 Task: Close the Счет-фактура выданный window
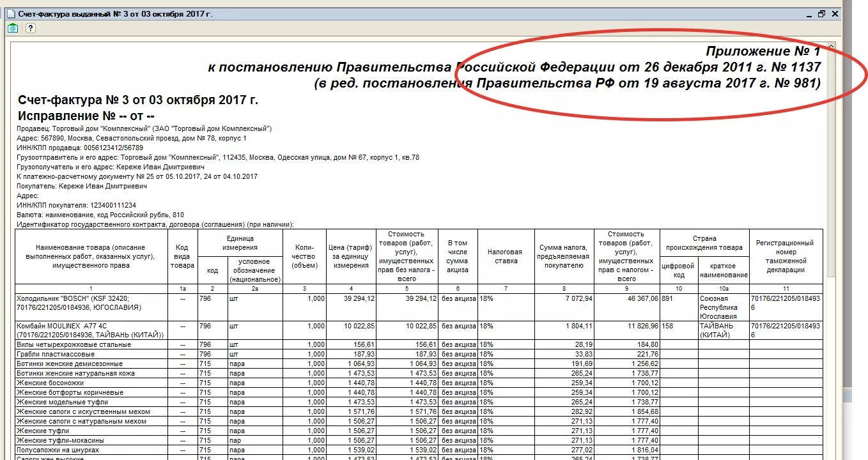[834, 13]
